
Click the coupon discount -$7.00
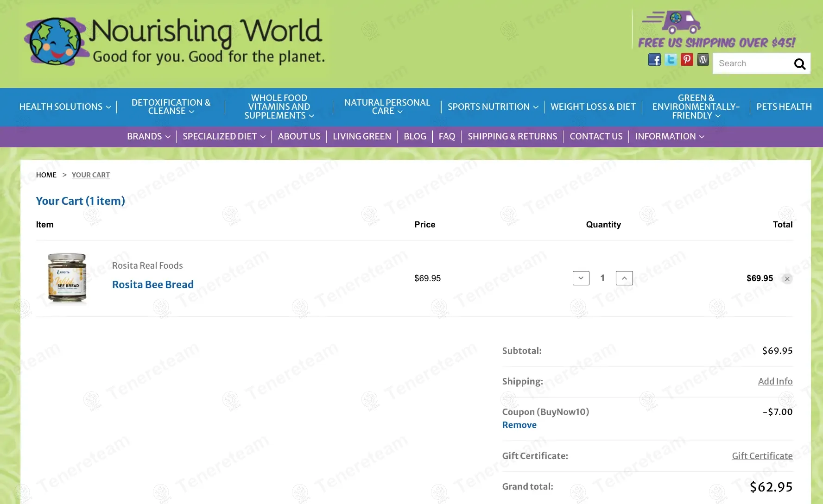tap(778, 412)
